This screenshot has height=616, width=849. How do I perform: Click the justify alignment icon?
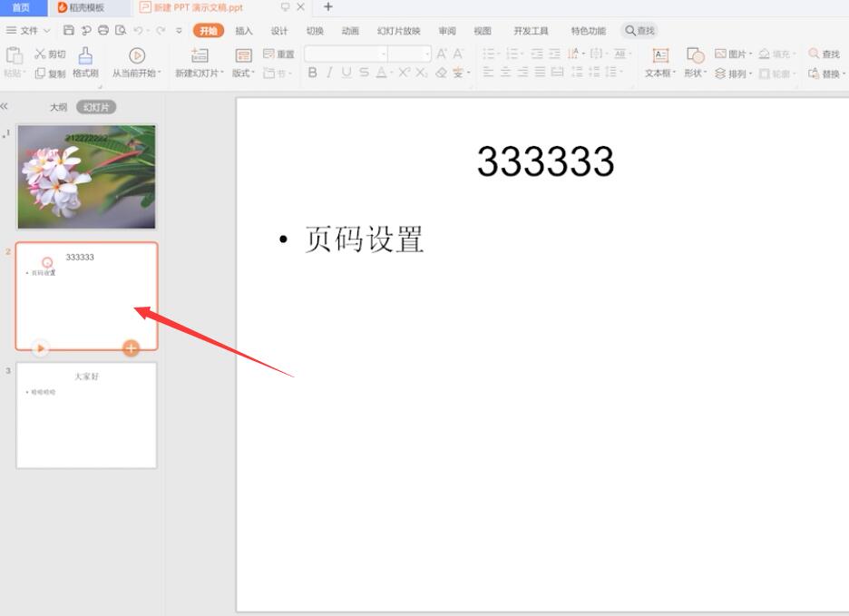540,72
